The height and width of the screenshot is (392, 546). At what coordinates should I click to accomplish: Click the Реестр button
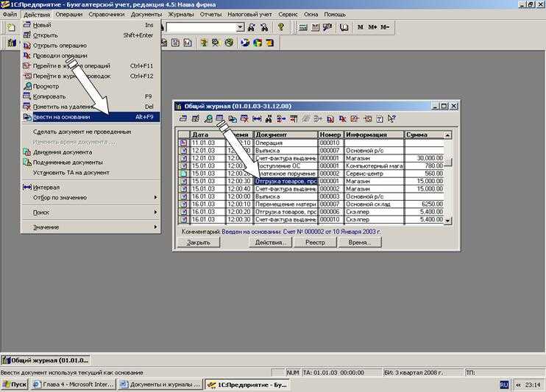click(x=315, y=242)
